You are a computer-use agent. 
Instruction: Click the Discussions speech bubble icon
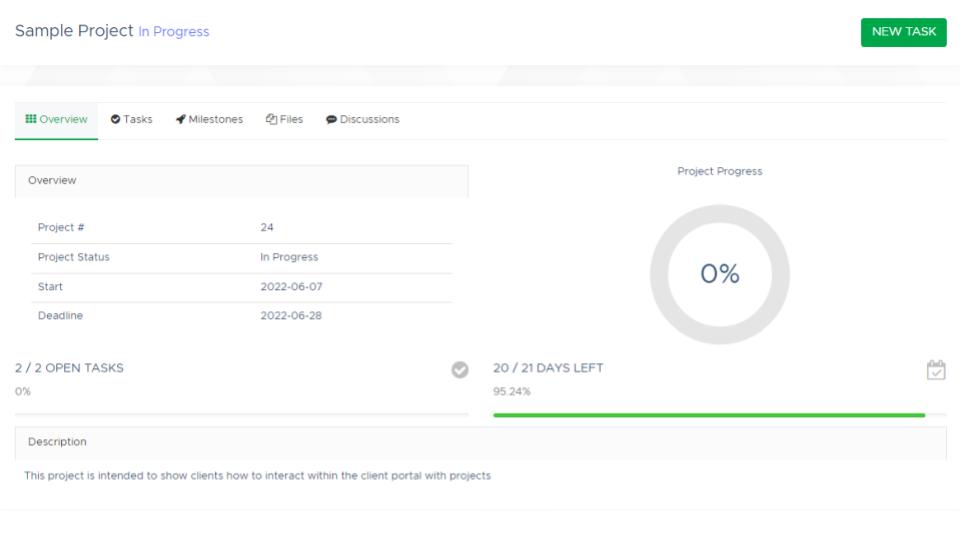[331, 119]
